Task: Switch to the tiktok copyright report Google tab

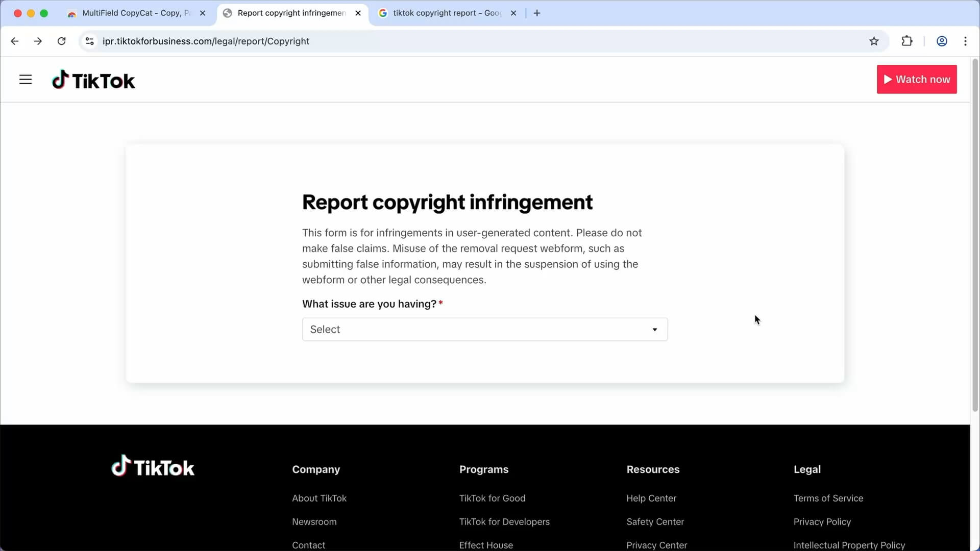Action: coord(442,13)
